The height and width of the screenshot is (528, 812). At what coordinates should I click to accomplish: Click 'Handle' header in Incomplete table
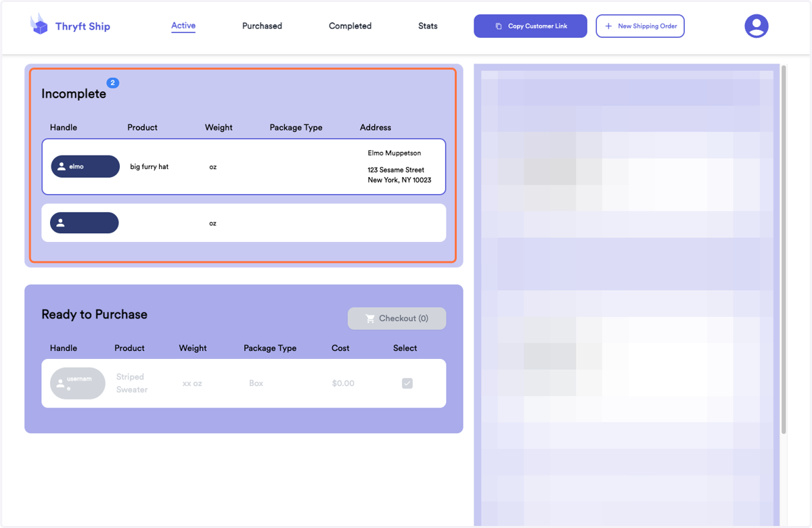pyautogui.click(x=64, y=127)
